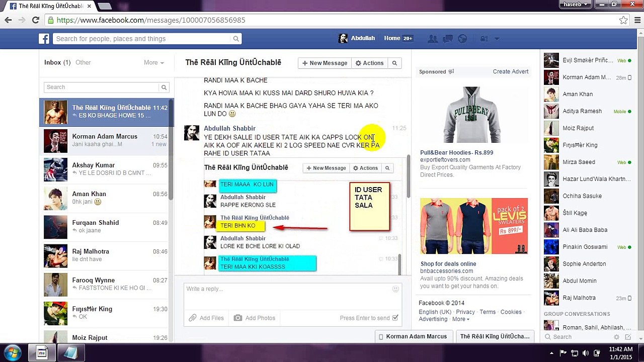Click the inbox search magnifier icon

(164, 87)
